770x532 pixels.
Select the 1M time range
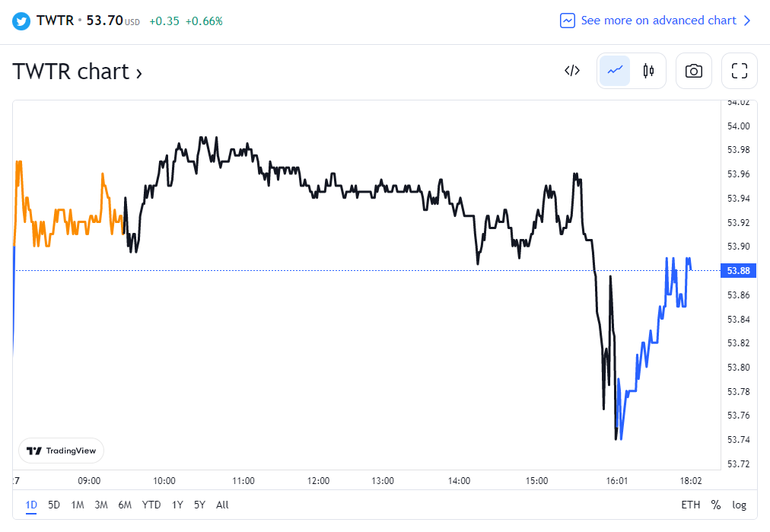[78, 505]
